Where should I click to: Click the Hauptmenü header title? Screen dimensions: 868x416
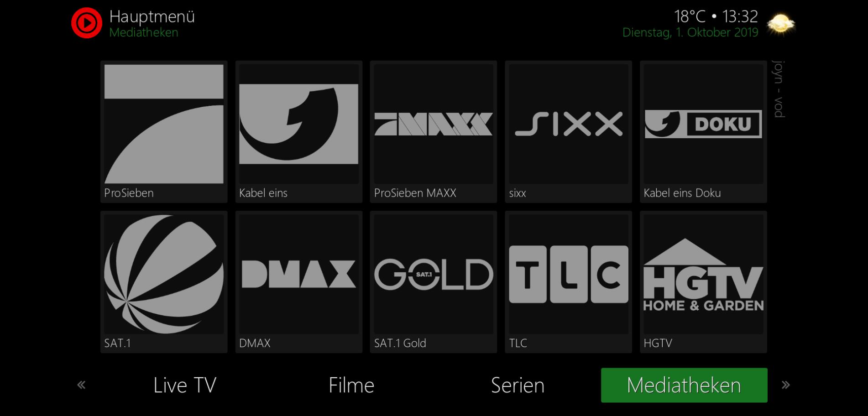pos(152,17)
